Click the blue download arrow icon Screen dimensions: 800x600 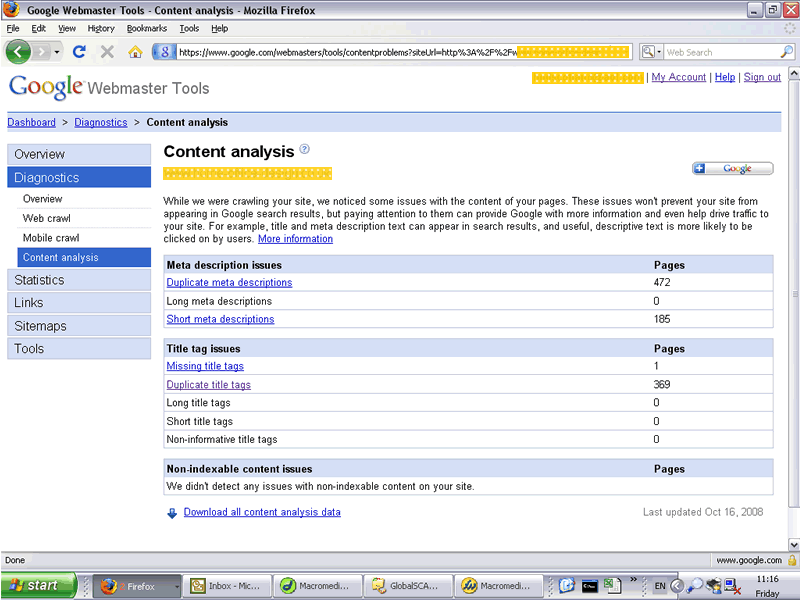tap(172, 513)
